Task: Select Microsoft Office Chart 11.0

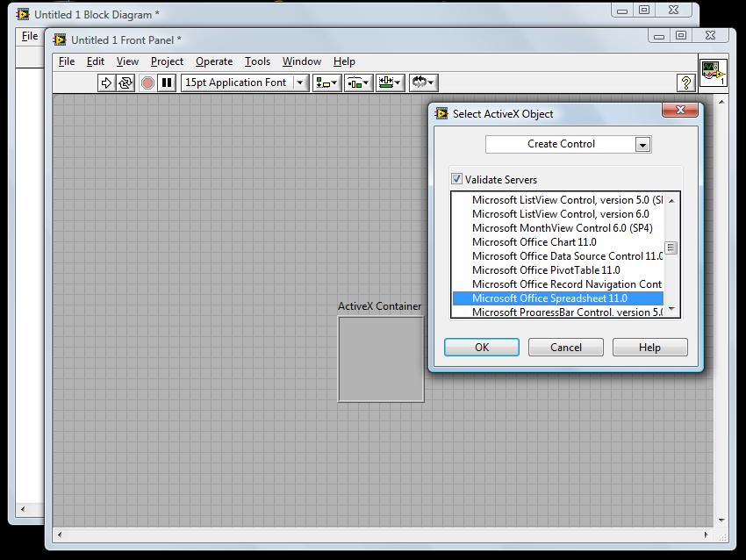Action: tap(557, 242)
